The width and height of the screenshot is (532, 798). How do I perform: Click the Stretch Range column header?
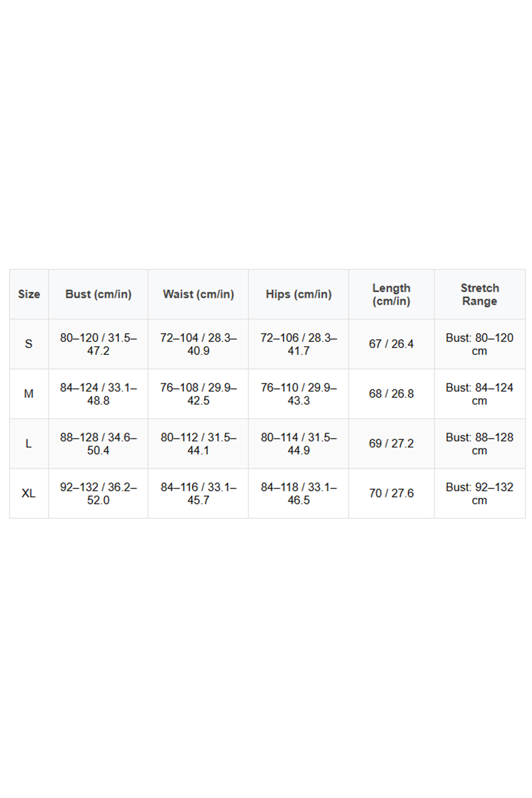(479, 294)
